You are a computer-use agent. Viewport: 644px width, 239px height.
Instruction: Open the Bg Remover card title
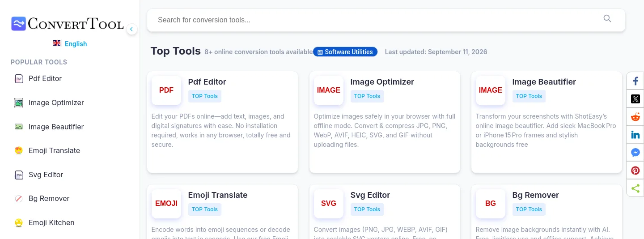point(536,195)
